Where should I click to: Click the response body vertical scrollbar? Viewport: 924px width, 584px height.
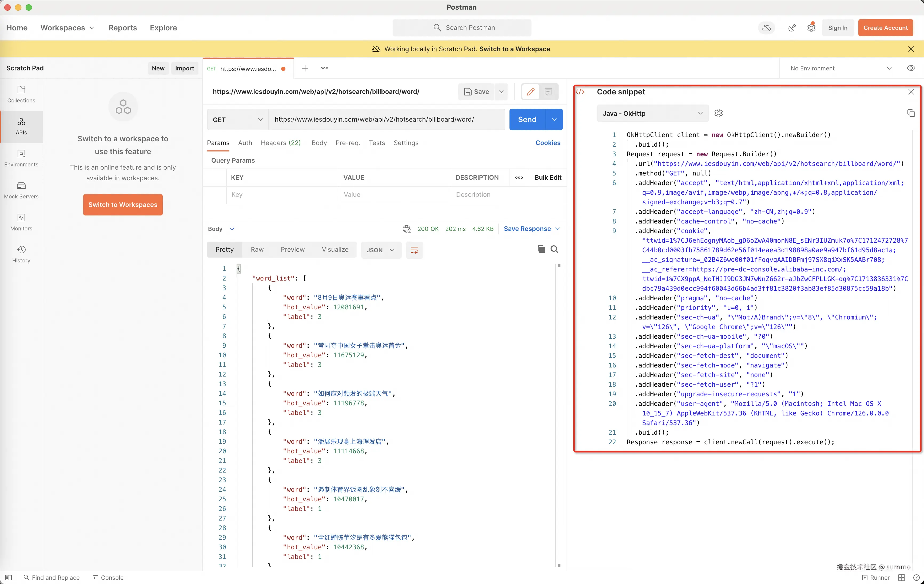[559, 414]
